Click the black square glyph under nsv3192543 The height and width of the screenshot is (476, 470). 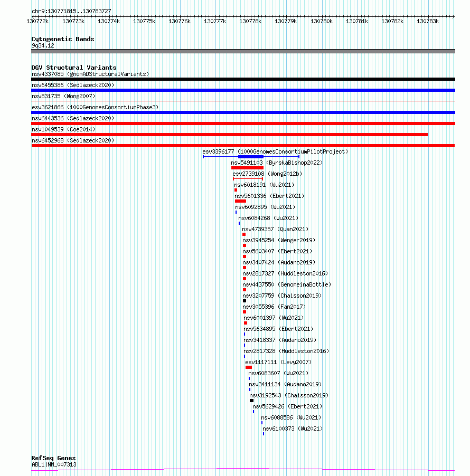point(251,401)
